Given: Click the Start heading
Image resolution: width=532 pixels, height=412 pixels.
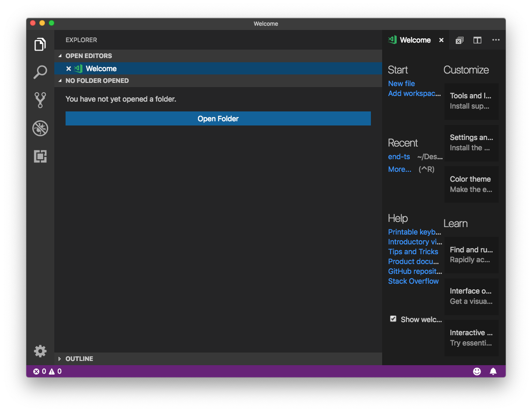Looking at the screenshot, I should [x=398, y=70].
